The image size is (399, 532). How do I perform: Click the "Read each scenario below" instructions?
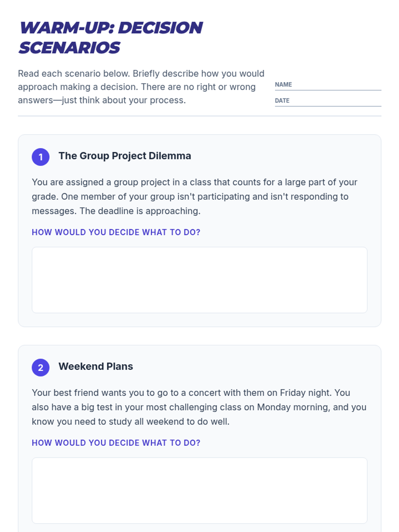pyautogui.click(x=141, y=87)
